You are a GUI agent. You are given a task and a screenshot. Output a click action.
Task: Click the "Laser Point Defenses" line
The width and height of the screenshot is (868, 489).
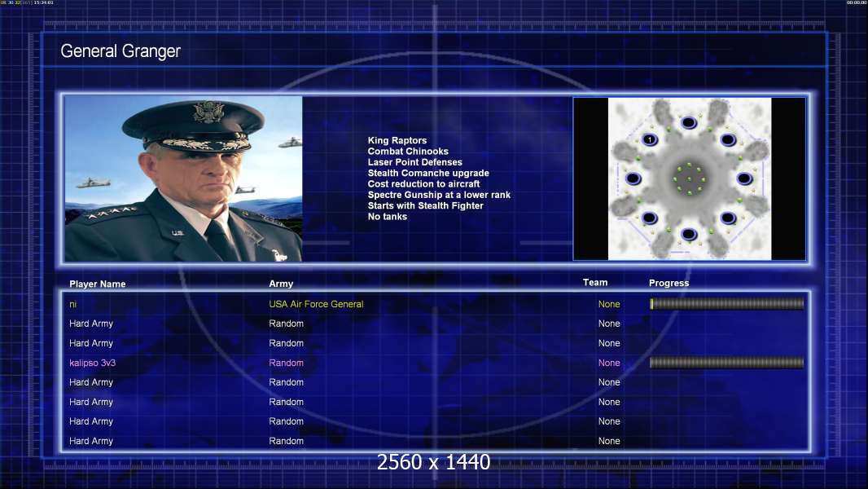pyautogui.click(x=414, y=162)
